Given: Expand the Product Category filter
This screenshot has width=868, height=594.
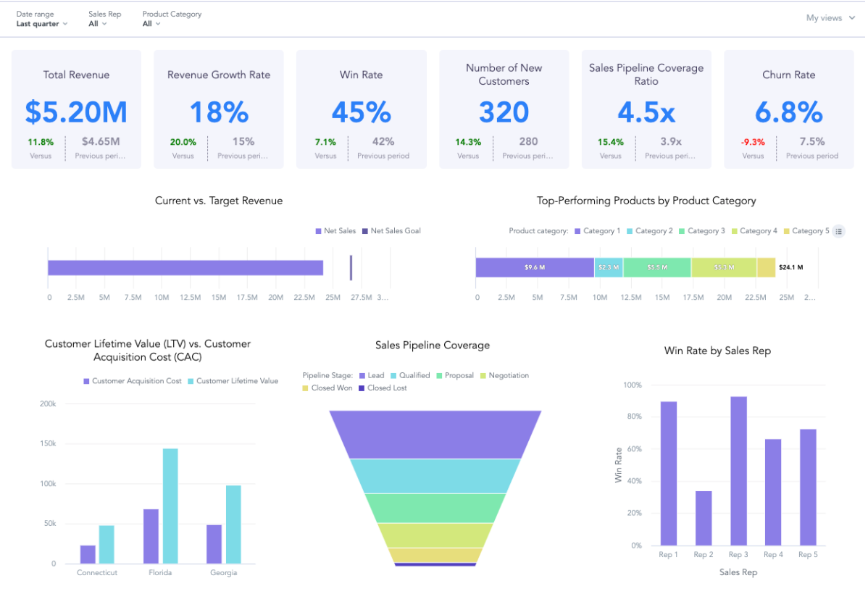Looking at the screenshot, I should [x=151, y=24].
